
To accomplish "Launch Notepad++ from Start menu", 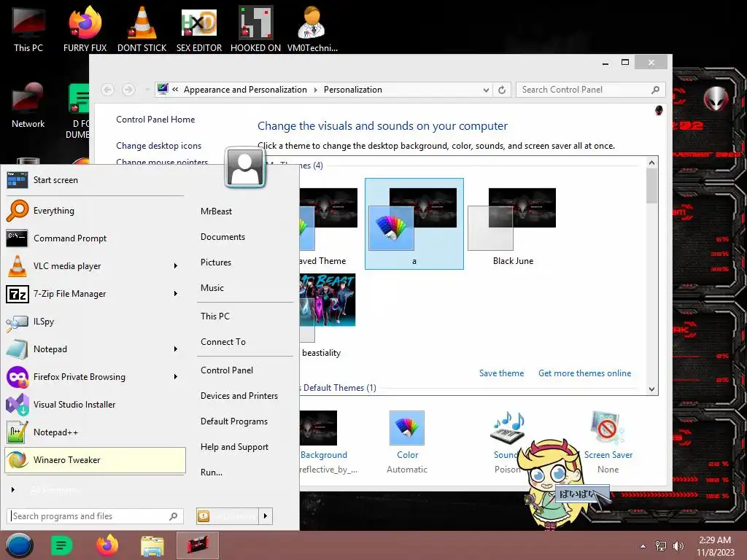I will point(94,432).
